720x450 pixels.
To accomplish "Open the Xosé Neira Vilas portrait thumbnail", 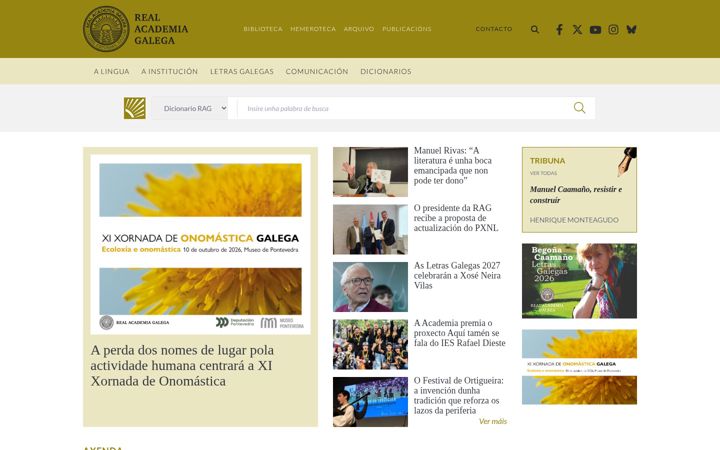I will tap(371, 287).
